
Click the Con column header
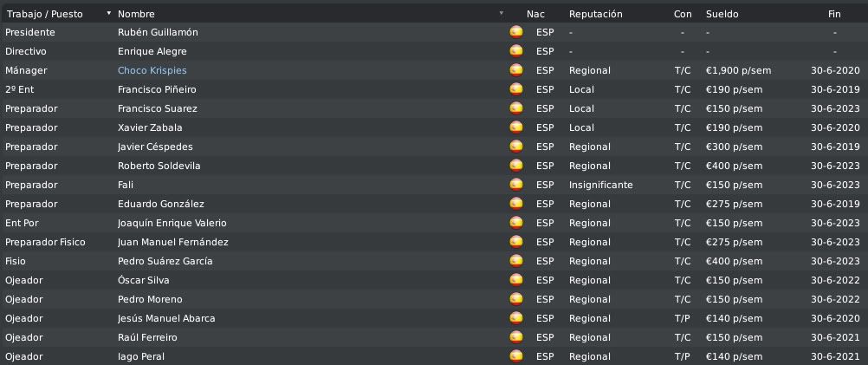[683, 14]
